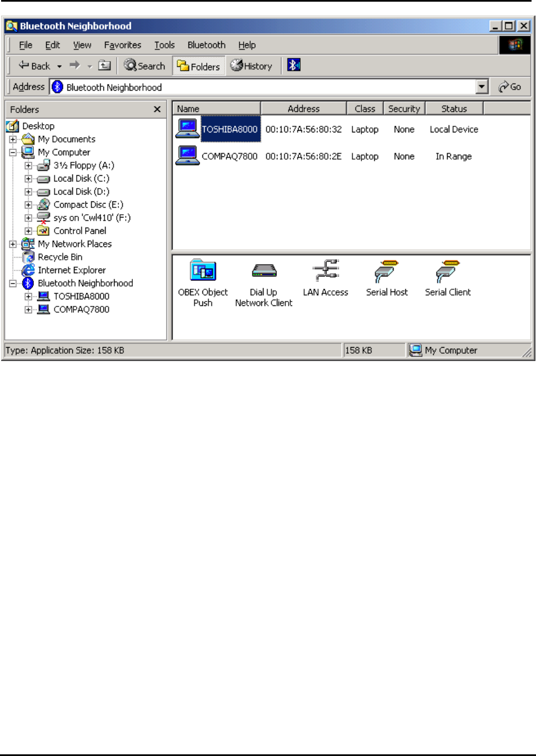The image size is (536, 756).
Task: Open the File menu
Action: click(26, 45)
